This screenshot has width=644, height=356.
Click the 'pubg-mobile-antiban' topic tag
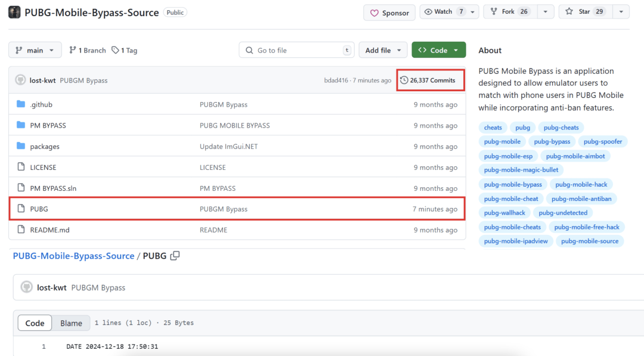[581, 199]
